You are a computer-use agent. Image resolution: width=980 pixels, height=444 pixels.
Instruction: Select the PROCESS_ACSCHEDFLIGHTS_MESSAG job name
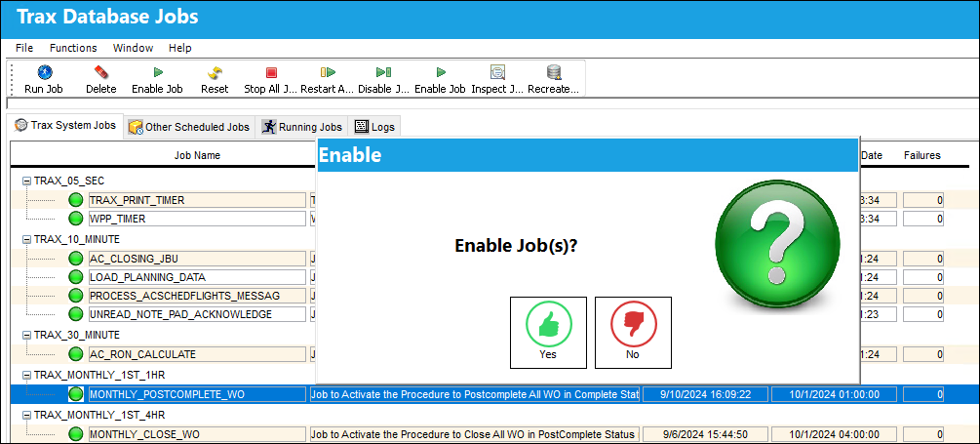(198, 295)
